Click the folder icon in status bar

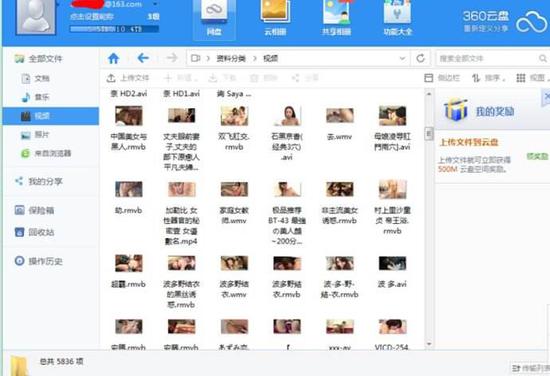pyautogui.click(x=19, y=365)
